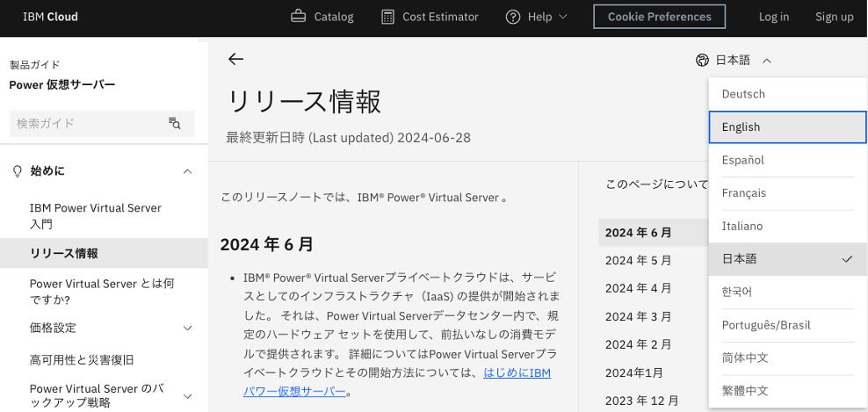
Task: Select 한국어 from language list
Action: pyautogui.click(x=788, y=292)
